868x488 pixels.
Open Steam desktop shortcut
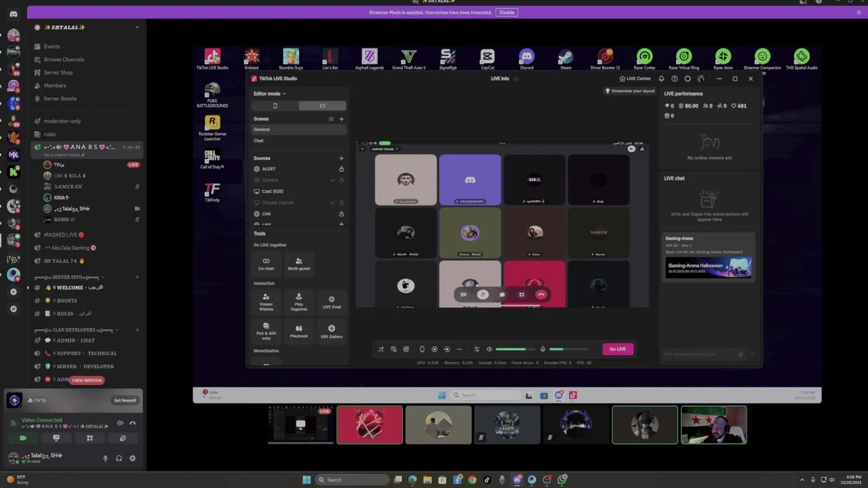566,60
